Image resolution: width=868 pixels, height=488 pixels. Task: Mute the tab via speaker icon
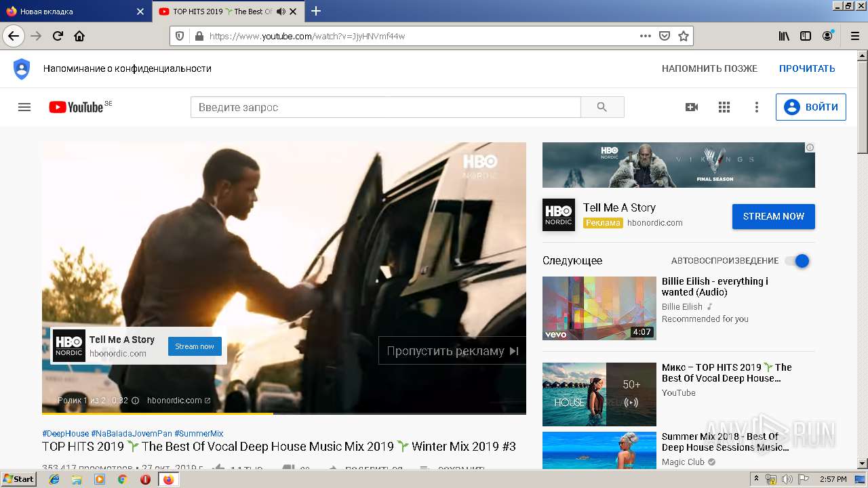[281, 12]
